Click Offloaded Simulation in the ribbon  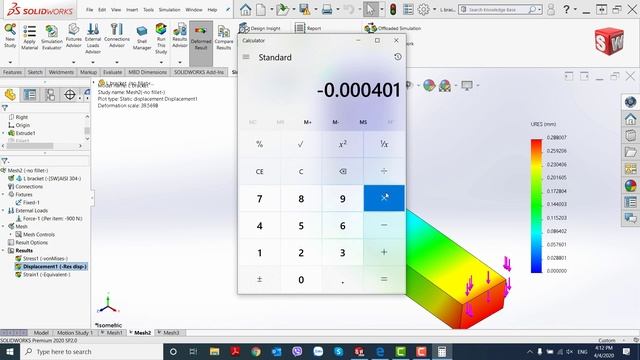pyautogui.click(x=393, y=28)
